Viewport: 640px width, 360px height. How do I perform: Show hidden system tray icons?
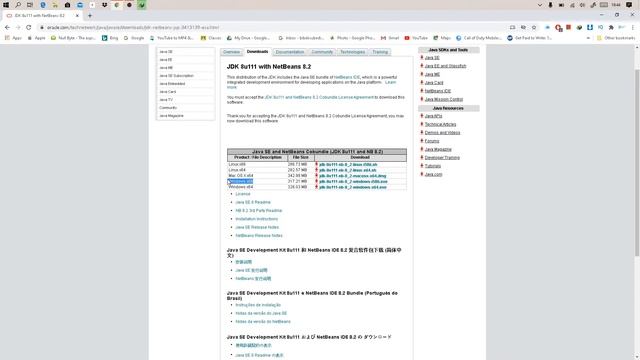pos(540,5)
